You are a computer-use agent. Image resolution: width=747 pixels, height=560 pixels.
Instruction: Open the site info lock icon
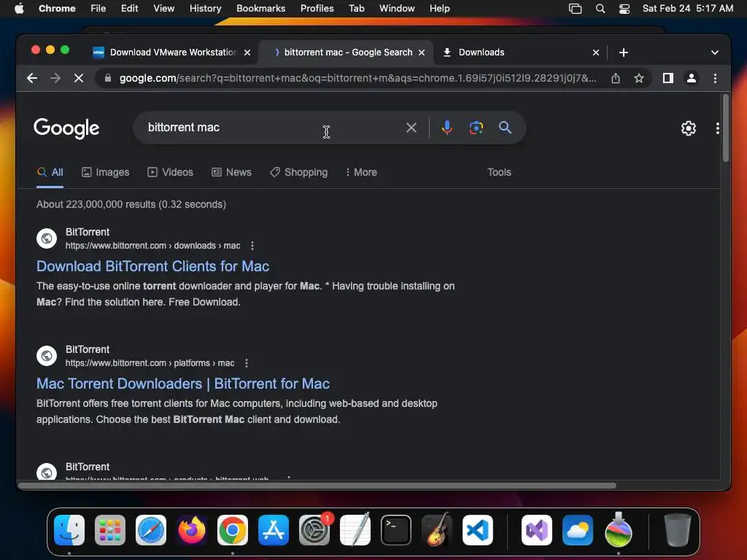click(108, 78)
